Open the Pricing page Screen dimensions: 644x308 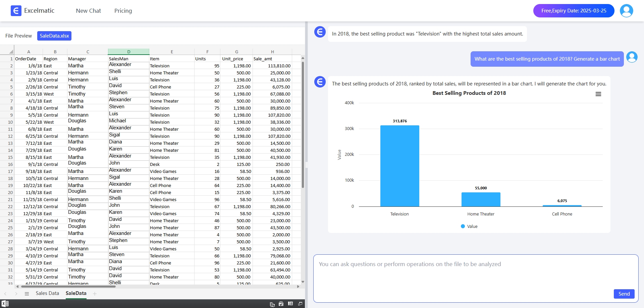tap(123, 11)
